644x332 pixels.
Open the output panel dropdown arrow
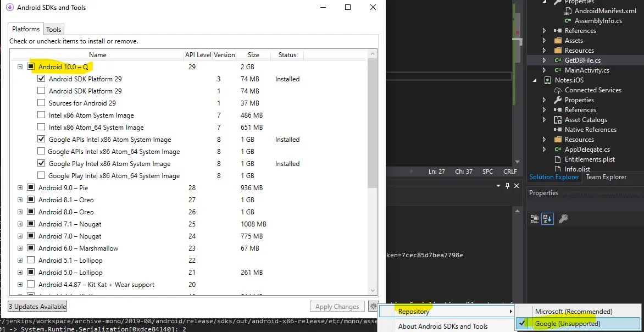click(x=498, y=186)
